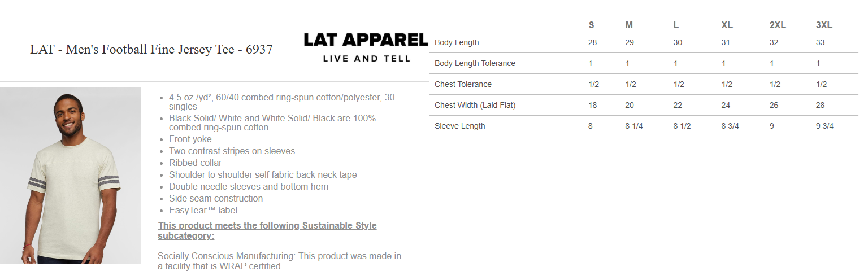Select the 2XL size column header
Screen dimensions: 868x280
(x=777, y=25)
